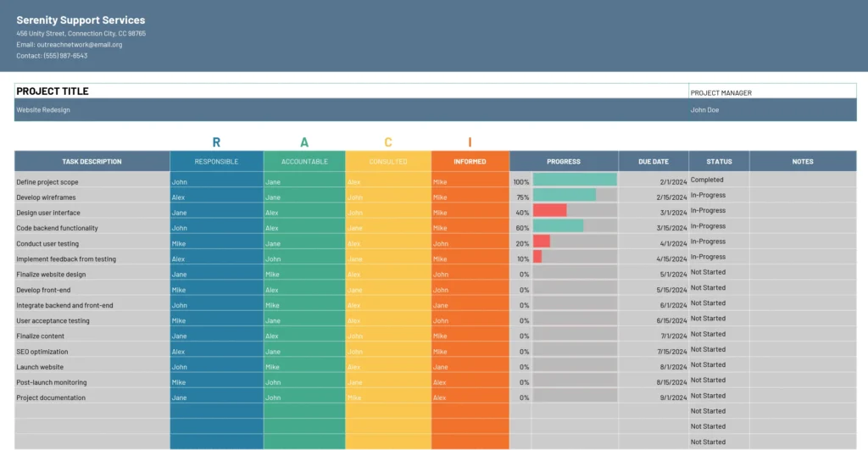The width and height of the screenshot is (868, 450).
Task: Select the yellow CONSULTED column header
Action: coord(387,162)
